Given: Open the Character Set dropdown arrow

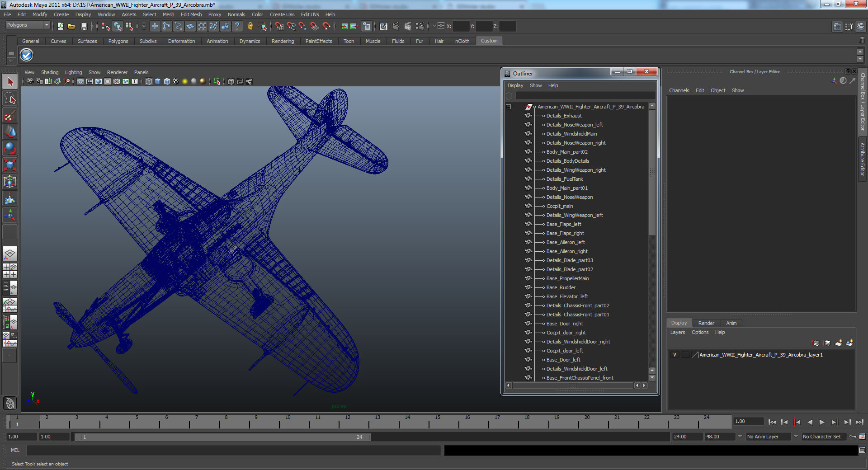Looking at the screenshot, I should [x=796, y=437].
